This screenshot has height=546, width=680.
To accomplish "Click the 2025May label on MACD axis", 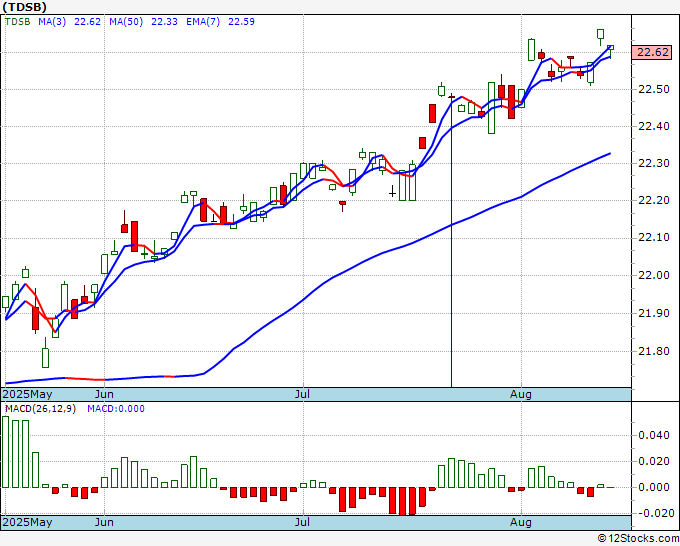I will tap(27, 522).
